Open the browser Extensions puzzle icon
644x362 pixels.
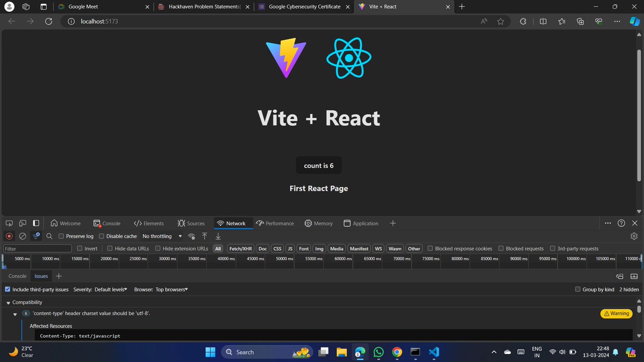pos(523,21)
